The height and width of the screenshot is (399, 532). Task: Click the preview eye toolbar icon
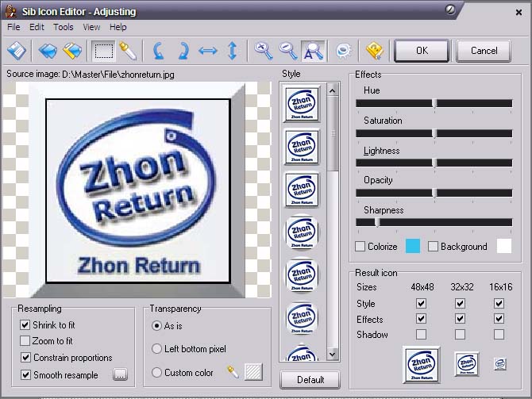click(344, 52)
